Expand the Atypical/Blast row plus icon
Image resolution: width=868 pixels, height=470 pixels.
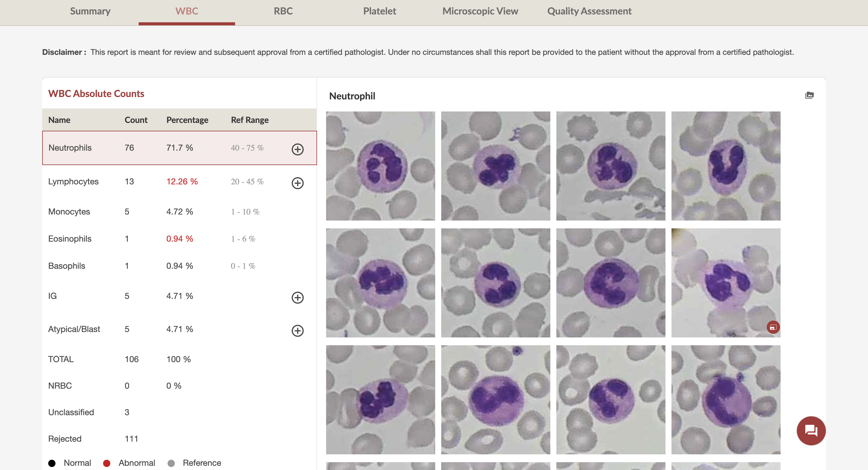pyautogui.click(x=297, y=331)
